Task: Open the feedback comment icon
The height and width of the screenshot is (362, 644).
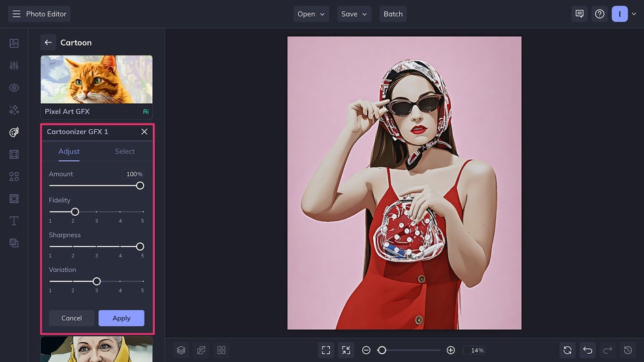Action: (579, 14)
